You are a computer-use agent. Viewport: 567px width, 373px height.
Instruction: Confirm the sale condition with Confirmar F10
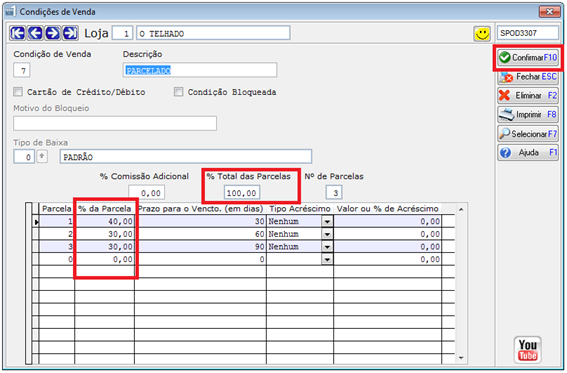pyautogui.click(x=528, y=57)
